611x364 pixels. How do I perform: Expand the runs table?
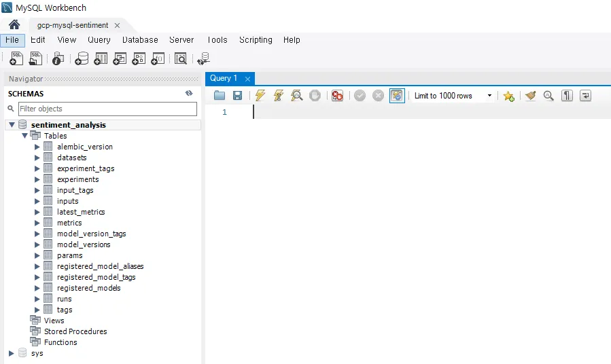pyautogui.click(x=37, y=299)
